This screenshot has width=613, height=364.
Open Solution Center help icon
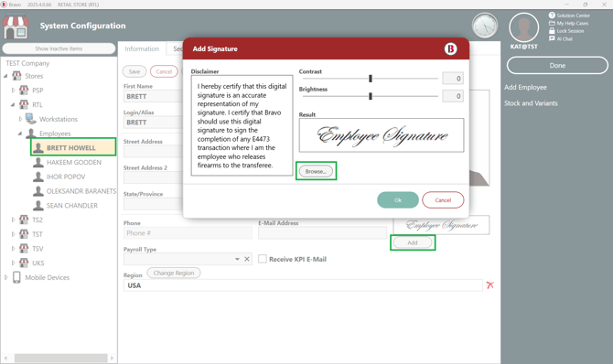552,16
